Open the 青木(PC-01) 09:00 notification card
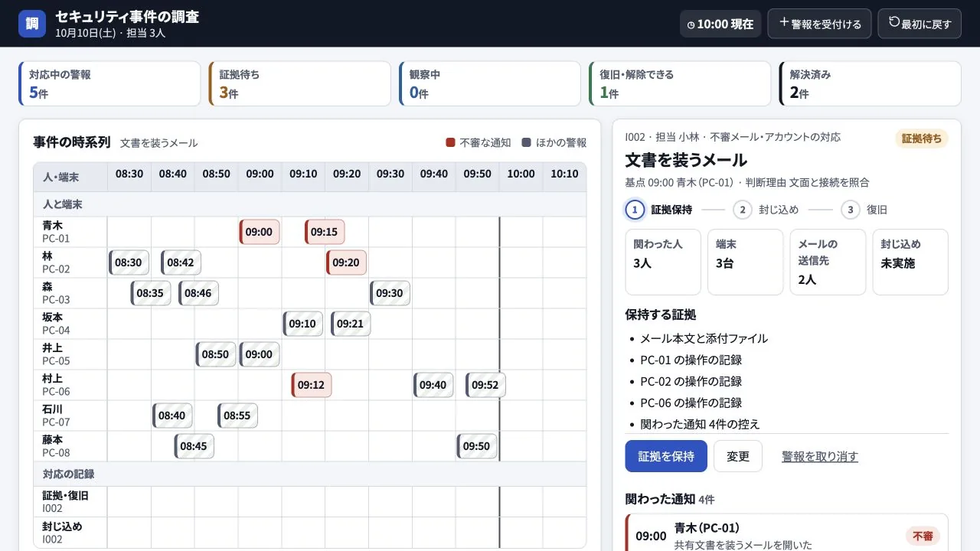Viewport: 980px width, 551px height. coord(787,533)
